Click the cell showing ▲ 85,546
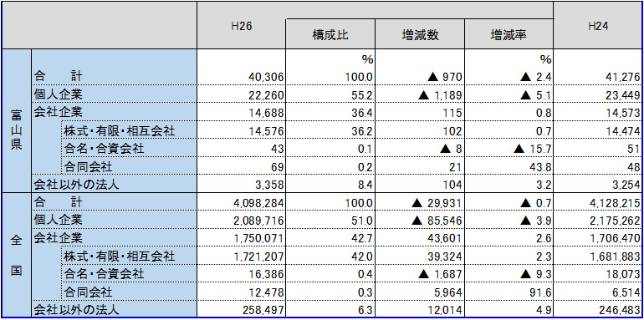This screenshot has height=320, width=644. [420, 221]
